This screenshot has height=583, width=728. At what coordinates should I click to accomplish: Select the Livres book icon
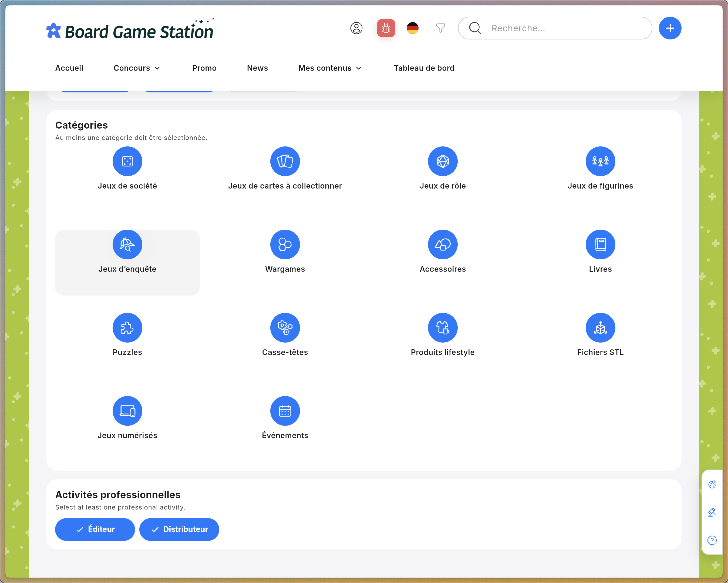click(x=600, y=244)
